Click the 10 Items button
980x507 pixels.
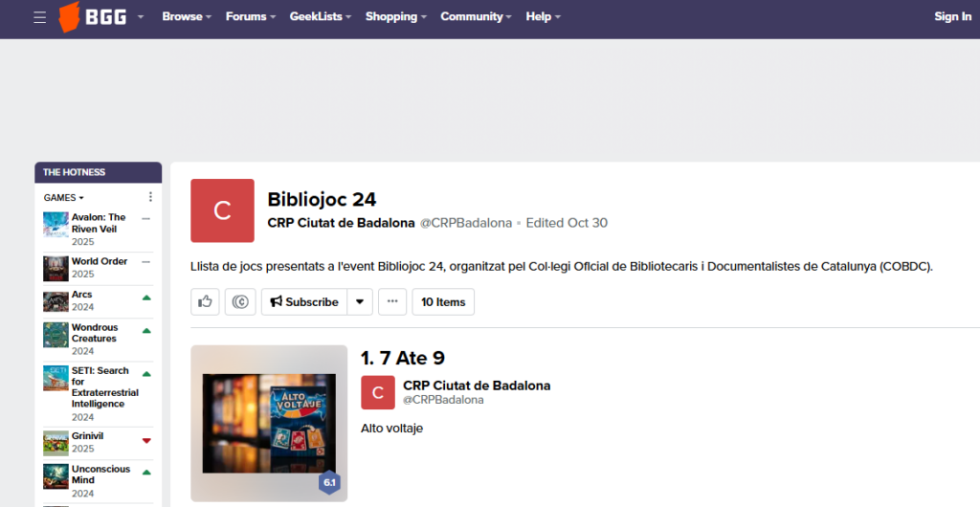click(x=443, y=301)
